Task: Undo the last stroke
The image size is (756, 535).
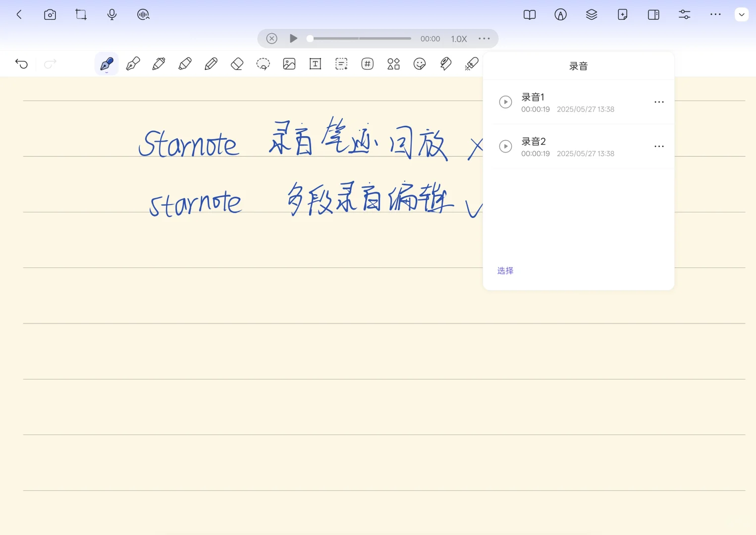Action: (x=21, y=64)
